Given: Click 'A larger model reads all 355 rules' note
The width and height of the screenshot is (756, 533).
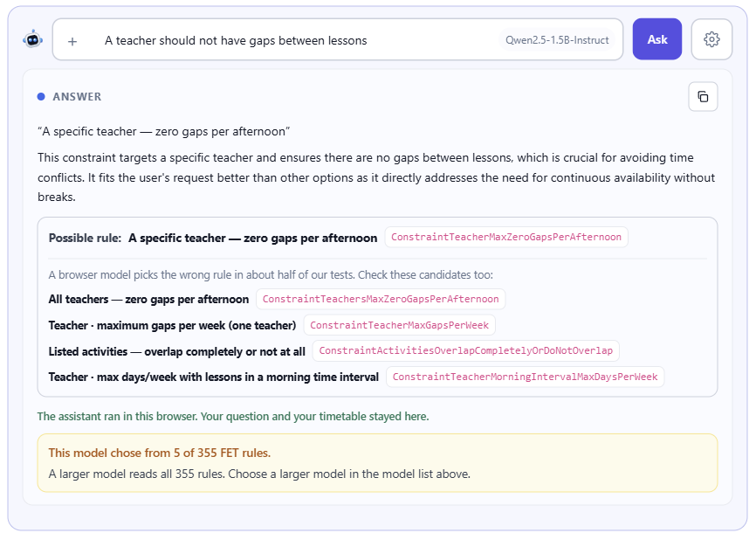Looking at the screenshot, I should tap(259, 474).
